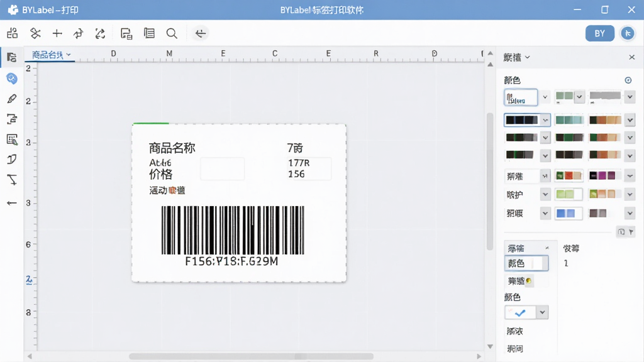The height and width of the screenshot is (362, 644).
Task: Click the value 1 in lower panel
Action: 566,263
